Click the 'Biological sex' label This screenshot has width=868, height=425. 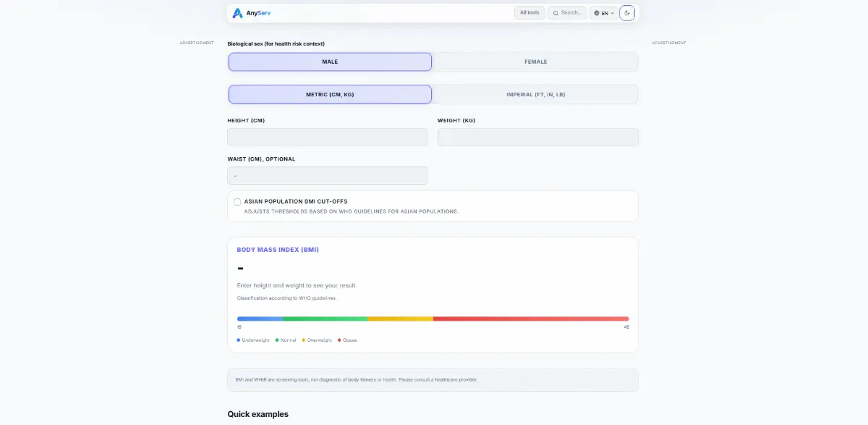click(x=276, y=44)
